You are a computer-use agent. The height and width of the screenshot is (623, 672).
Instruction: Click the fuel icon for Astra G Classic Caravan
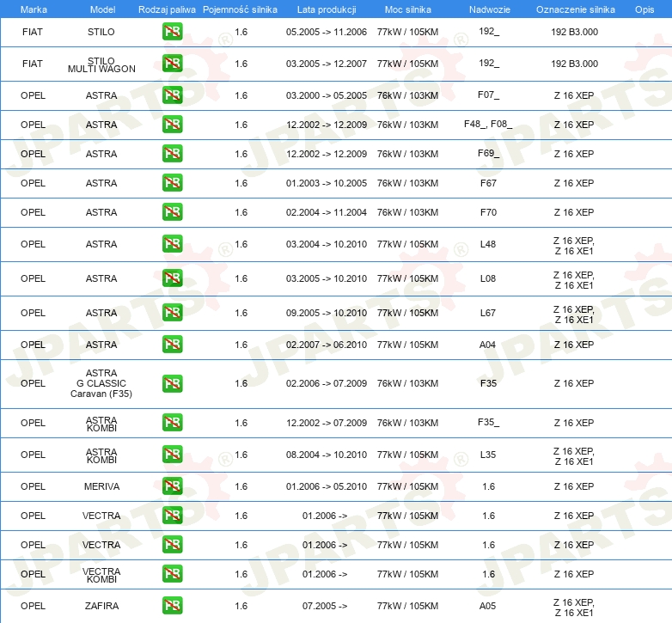coord(172,383)
